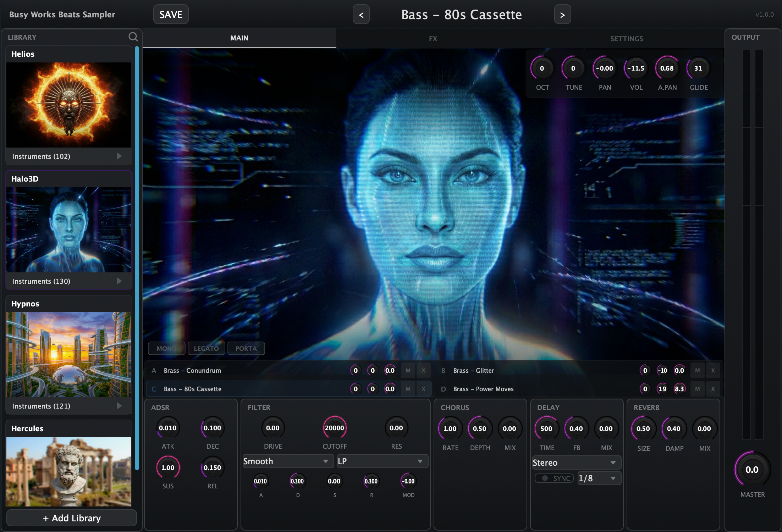The width and height of the screenshot is (782, 532).
Task: Go to previous preset with left arrow
Action: click(361, 15)
